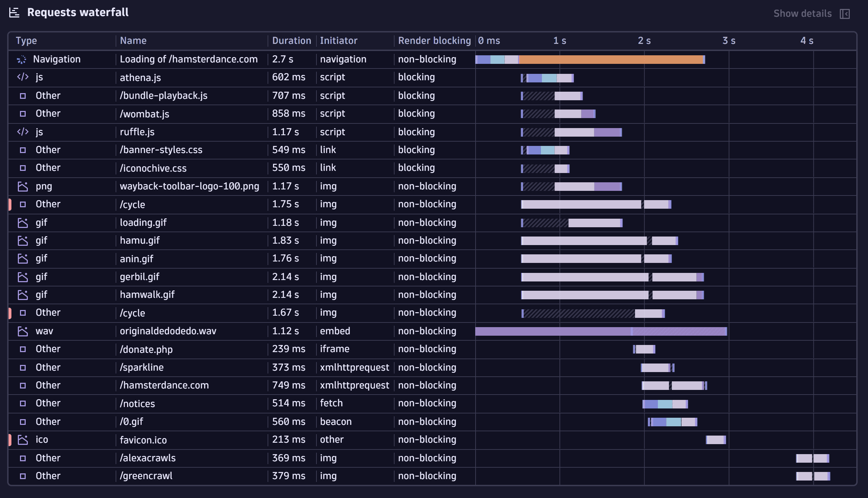The image size is (868, 498).
Task: Select the gerbil.gif request name
Action: [139, 277]
